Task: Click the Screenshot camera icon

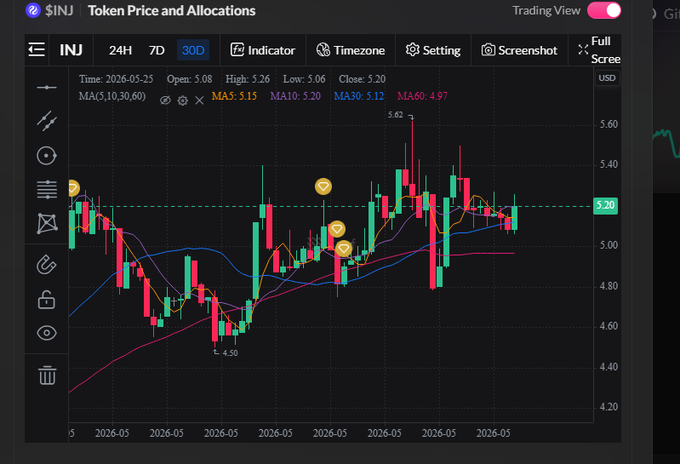Action: tap(488, 50)
